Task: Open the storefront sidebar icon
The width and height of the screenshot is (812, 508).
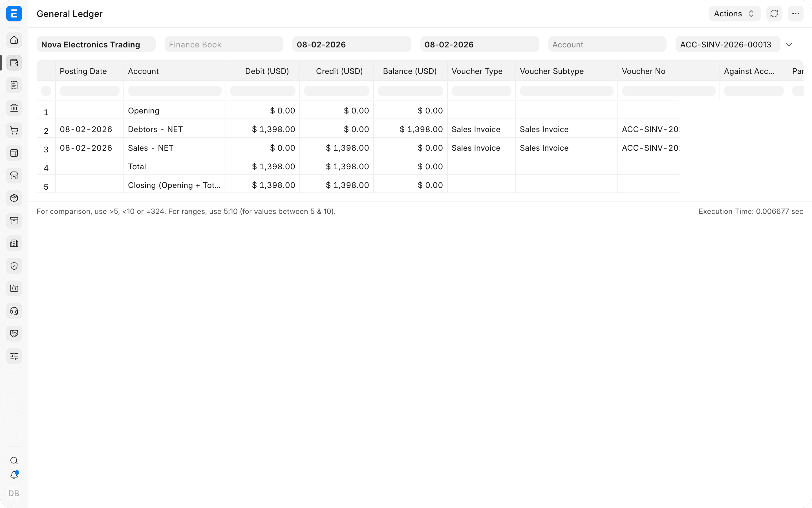Action: [x=14, y=175]
